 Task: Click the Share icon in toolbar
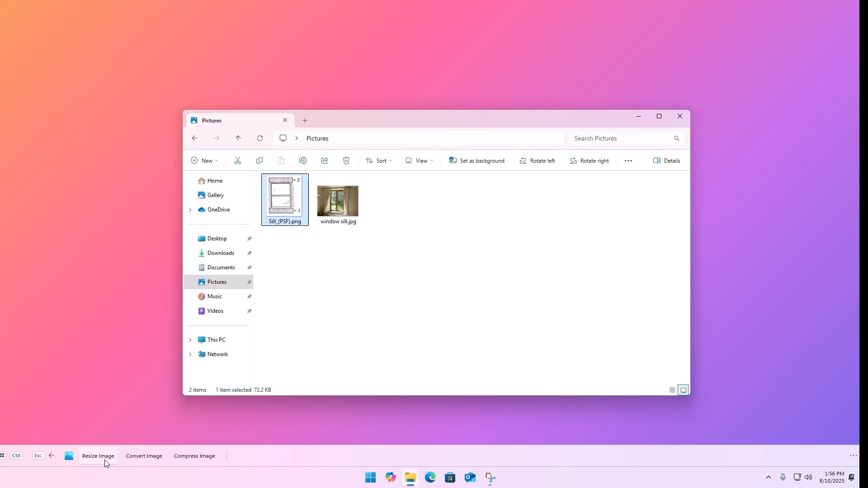coord(325,160)
